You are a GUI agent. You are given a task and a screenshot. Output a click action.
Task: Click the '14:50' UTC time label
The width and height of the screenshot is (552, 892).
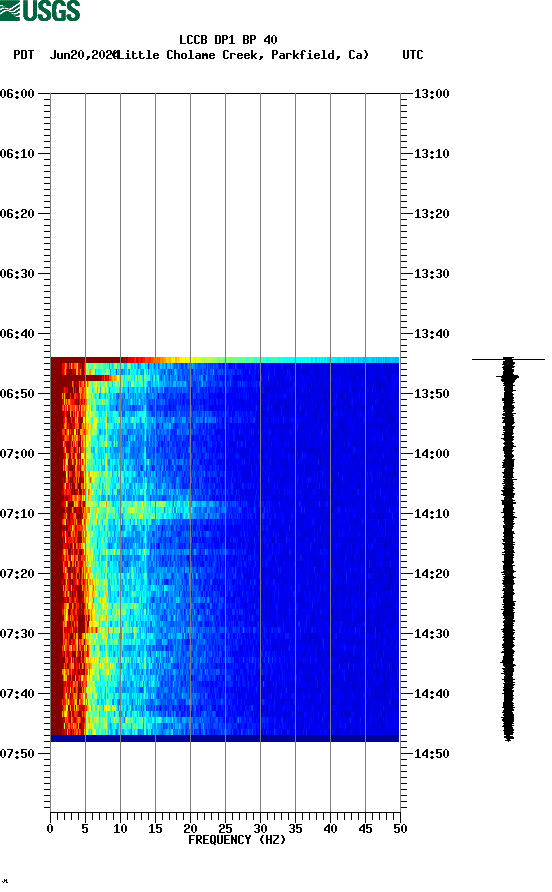click(x=431, y=754)
